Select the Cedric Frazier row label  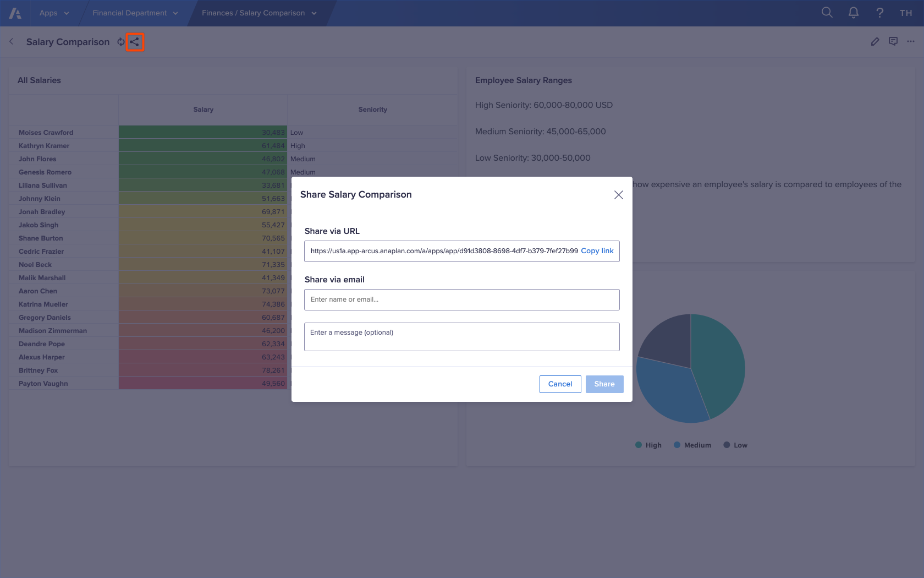pos(41,252)
